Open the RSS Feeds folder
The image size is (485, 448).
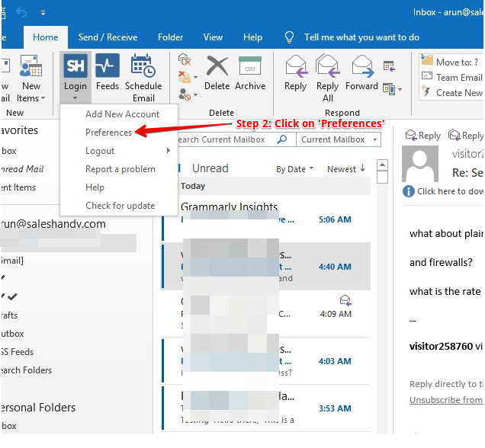18,352
